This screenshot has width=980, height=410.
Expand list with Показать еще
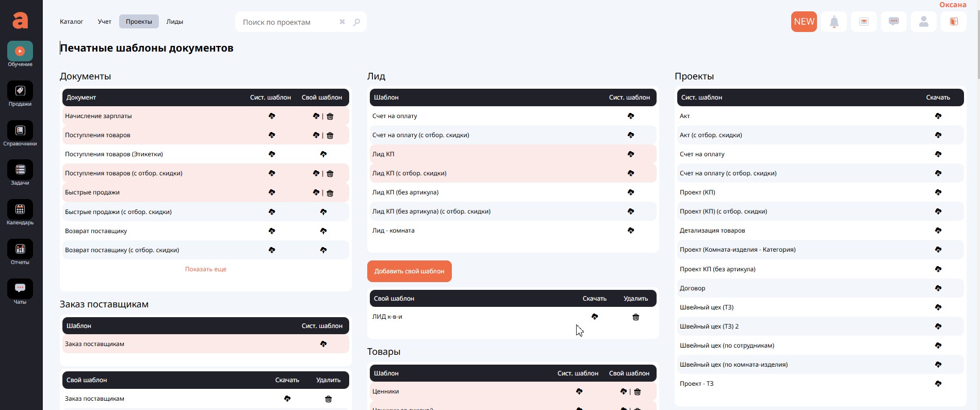(x=205, y=269)
